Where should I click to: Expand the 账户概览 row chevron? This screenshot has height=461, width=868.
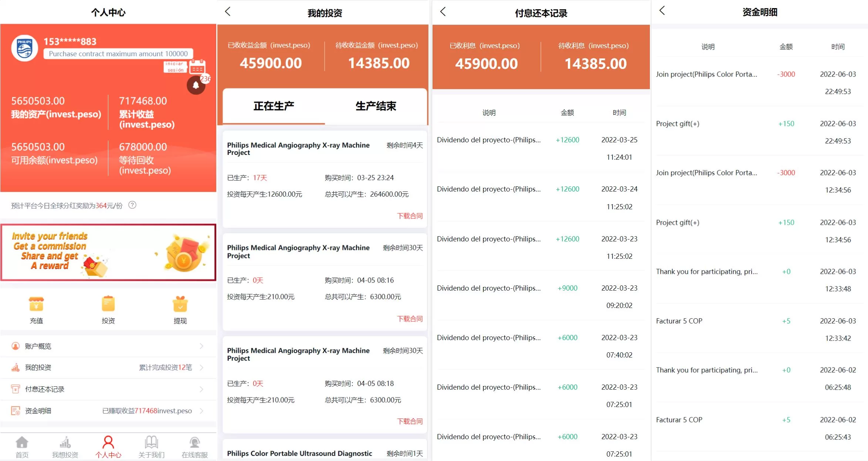click(201, 346)
